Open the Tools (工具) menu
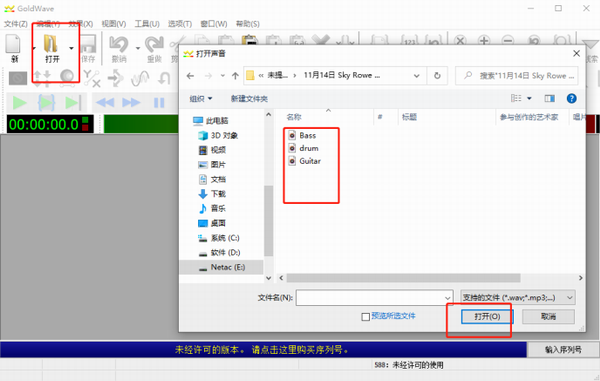Image resolution: width=600 pixels, height=381 pixels. click(x=147, y=24)
